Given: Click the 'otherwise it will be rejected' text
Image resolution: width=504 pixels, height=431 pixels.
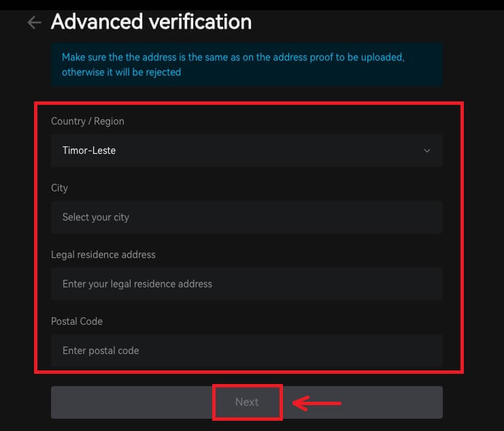Looking at the screenshot, I should coord(121,71).
